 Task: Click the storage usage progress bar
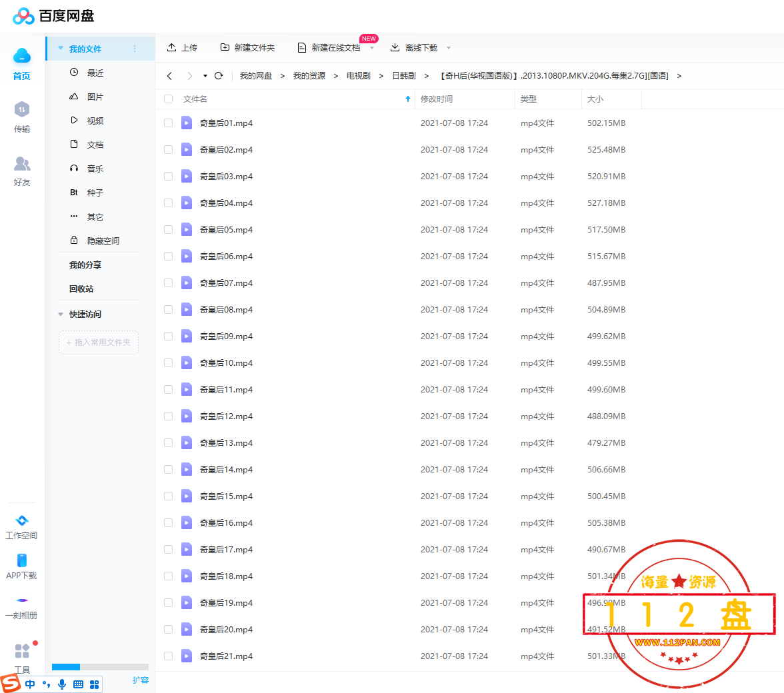pyautogui.click(x=100, y=667)
